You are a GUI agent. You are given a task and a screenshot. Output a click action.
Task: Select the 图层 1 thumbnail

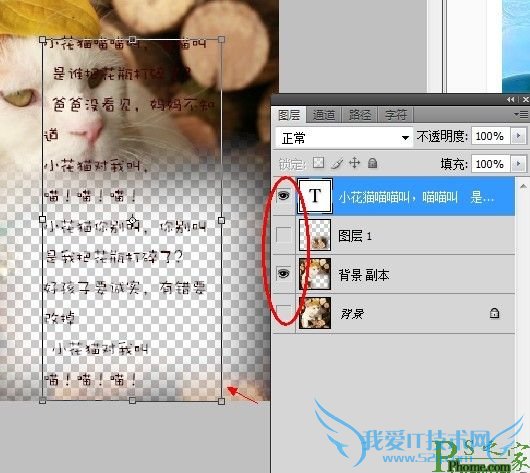315,235
